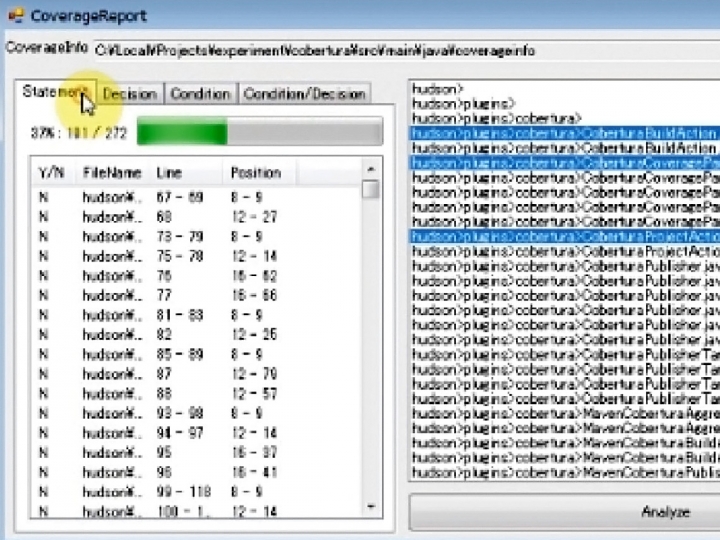Click the Position cell '16 - 41'
Viewport: 720px width, 540px height.
(x=254, y=472)
